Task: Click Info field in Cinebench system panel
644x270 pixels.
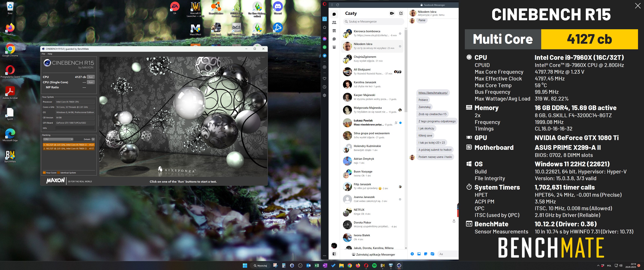Action: pos(75,128)
